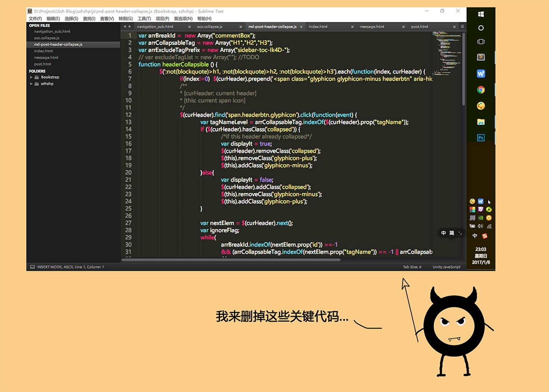
Task: Open the 查看(V) menu
Action: click(107, 19)
